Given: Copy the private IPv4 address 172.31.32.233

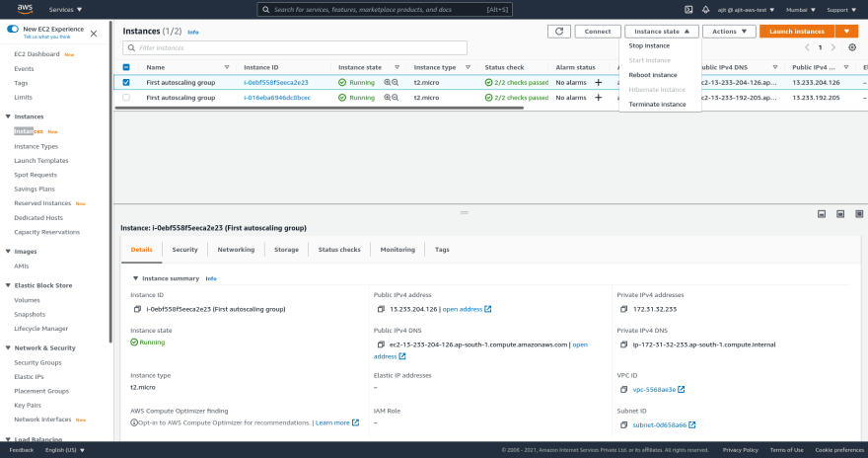Looking at the screenshot, I should point(623,309).
